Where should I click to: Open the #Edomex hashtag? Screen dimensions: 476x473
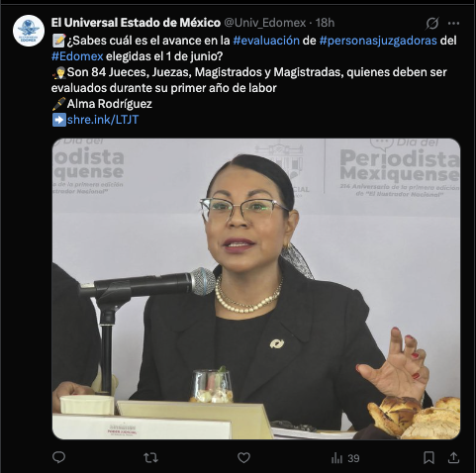point(77,56)
